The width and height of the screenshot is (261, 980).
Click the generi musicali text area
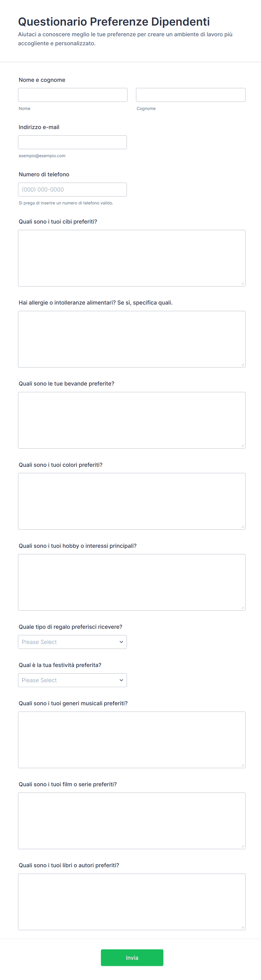131,739
